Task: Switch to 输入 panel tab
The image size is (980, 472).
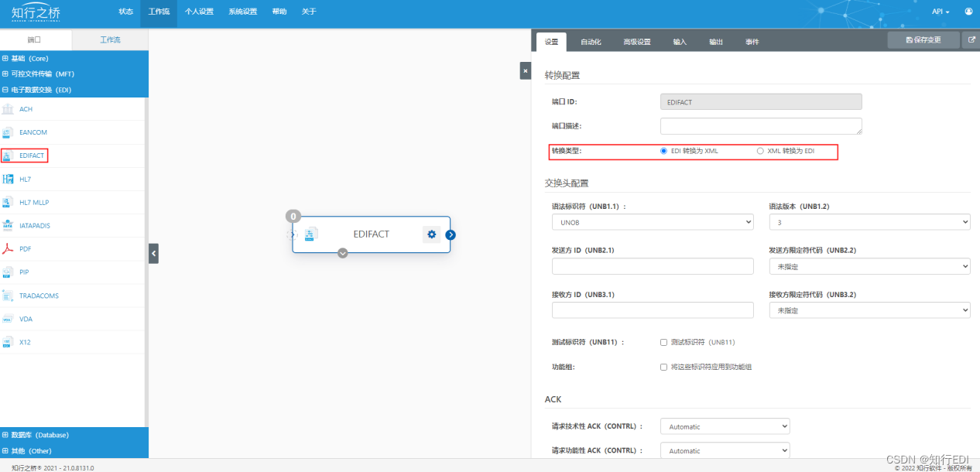Action: pyautogui.click(x=680, y=42)
